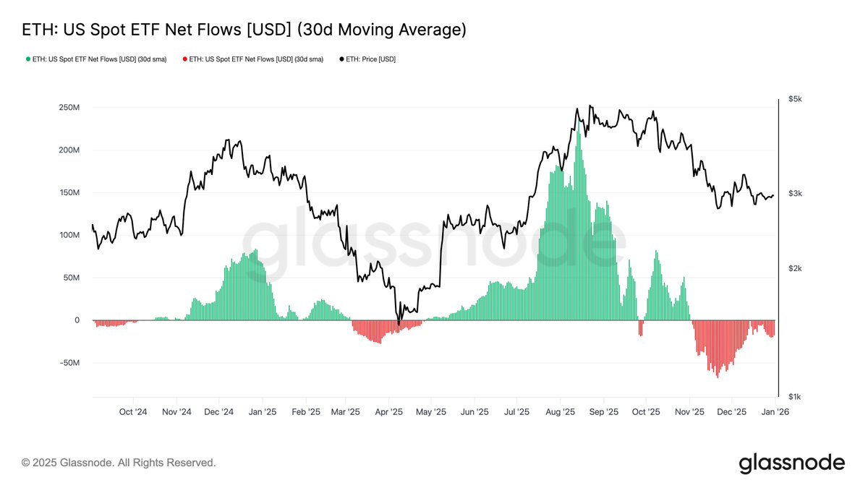Toggle the red-dot Net Flows legend label

(256, 59)
